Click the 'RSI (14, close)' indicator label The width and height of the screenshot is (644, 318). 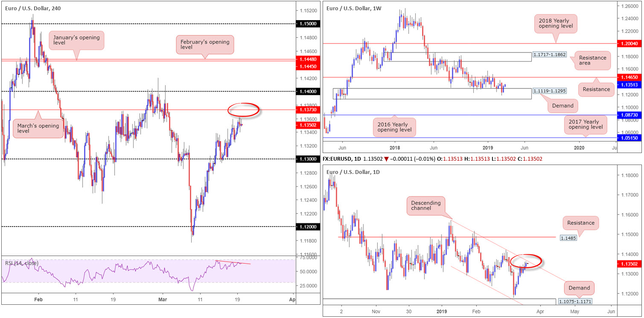[21, 263]
